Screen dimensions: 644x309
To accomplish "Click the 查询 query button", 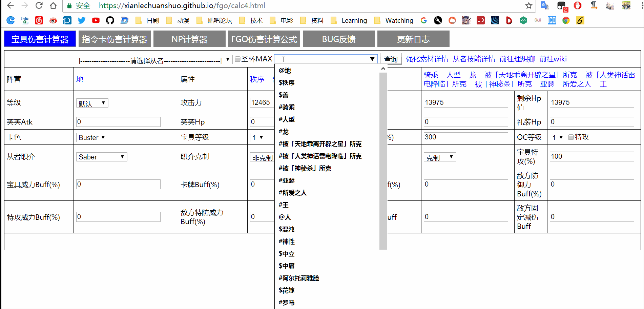I will (390, 59).
